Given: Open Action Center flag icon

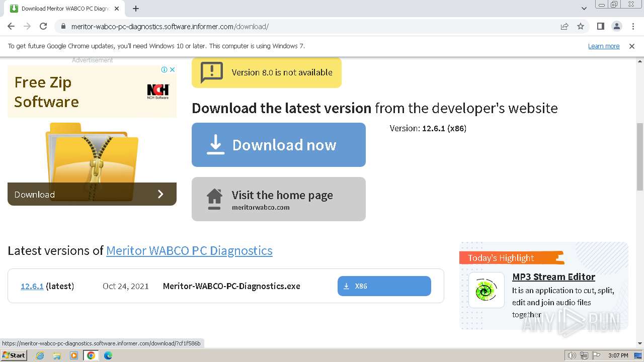Looking at the screenshot, I should pyautogui.click(x=595, y=355).
